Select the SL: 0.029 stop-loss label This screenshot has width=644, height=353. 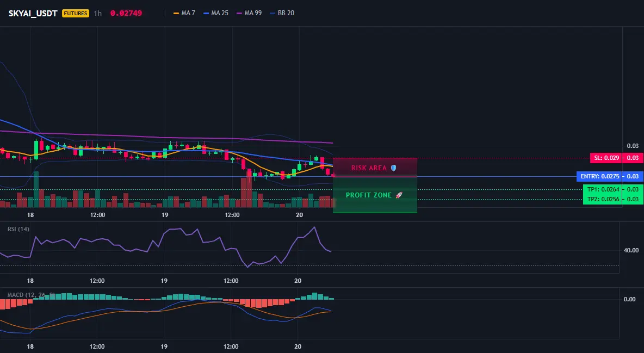tap(605, 158)
